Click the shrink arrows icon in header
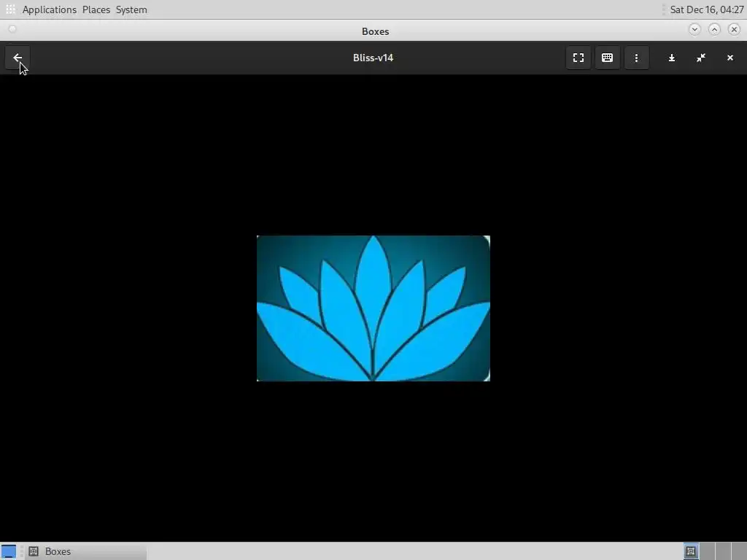The height and width of the screenshot is (560, 747). click(701, 58)
